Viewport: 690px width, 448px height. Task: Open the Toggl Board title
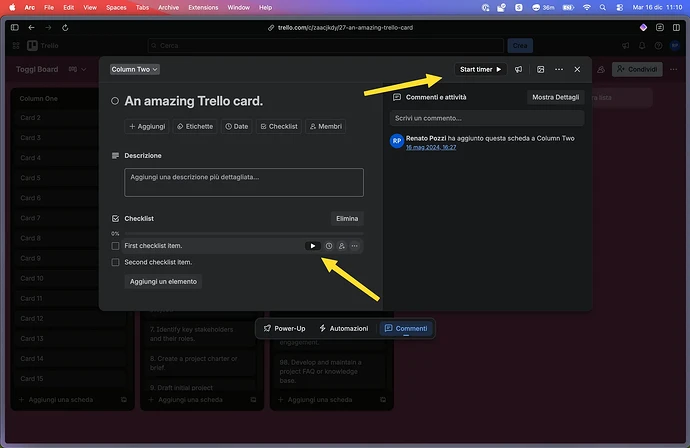tap(37, 70)
